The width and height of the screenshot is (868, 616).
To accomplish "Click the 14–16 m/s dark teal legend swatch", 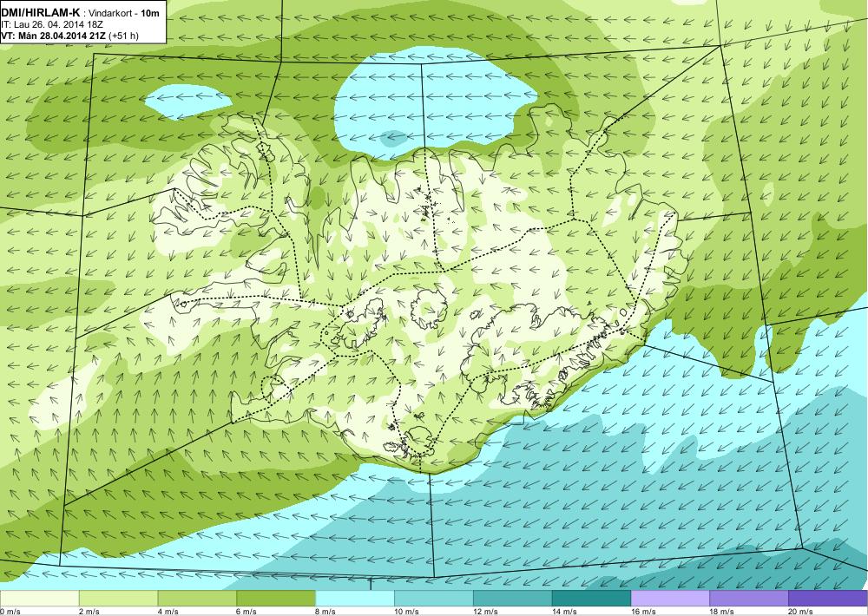I will coord(591,599).
